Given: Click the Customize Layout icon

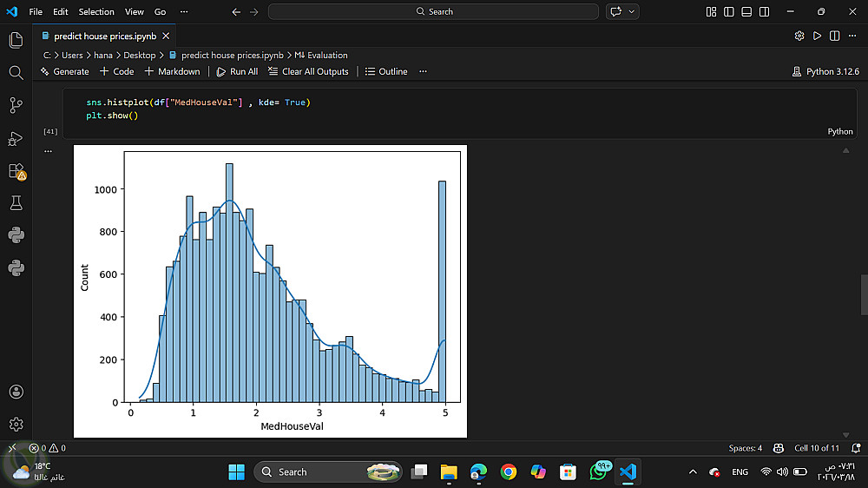Looking at the screenshot, I should point(712,11).
